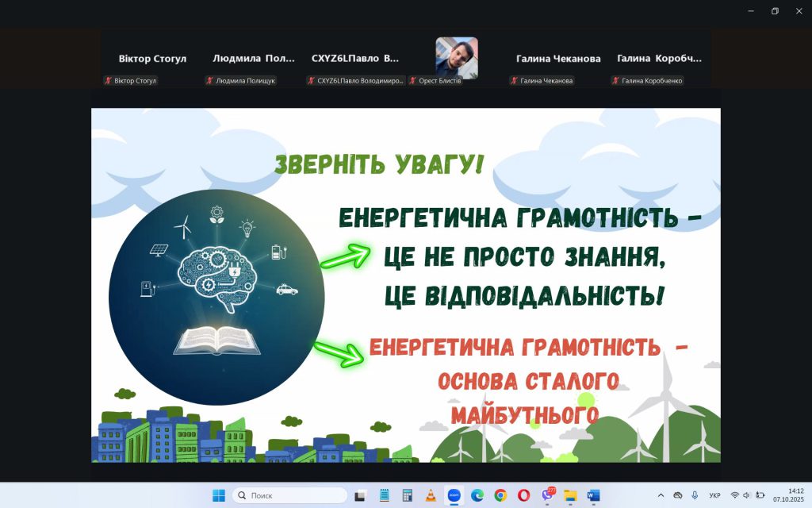The height and width of the screenshot is (508, 812).
Task: Click the shared slide presentation area
Action: [x=406, y=285]
